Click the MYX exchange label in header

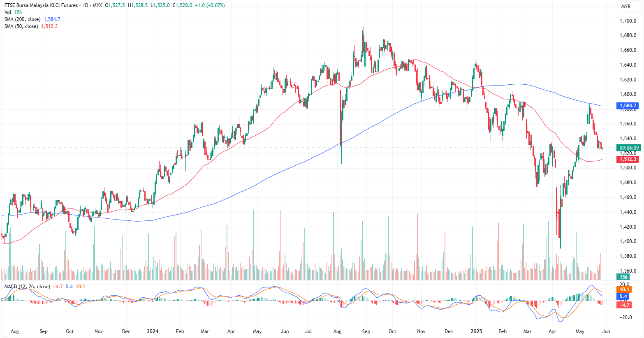[97, 6]
